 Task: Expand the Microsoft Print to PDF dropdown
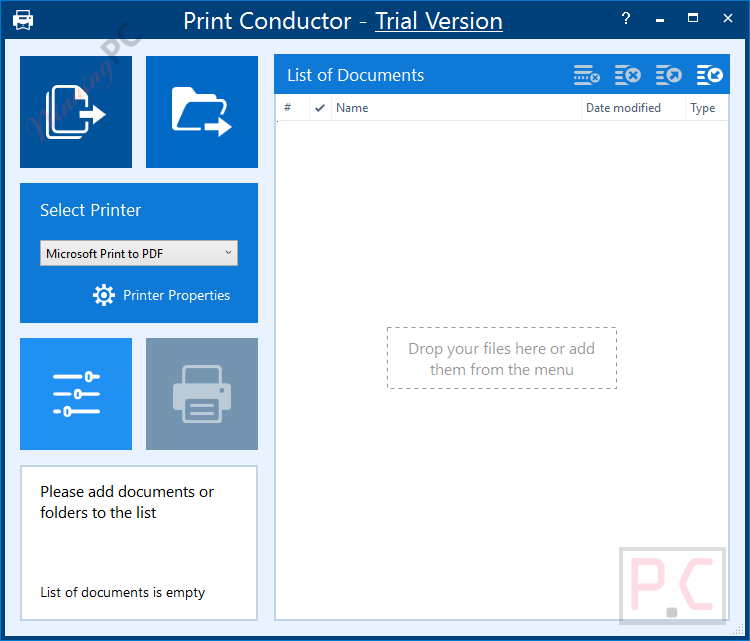[x=139, y=253]
